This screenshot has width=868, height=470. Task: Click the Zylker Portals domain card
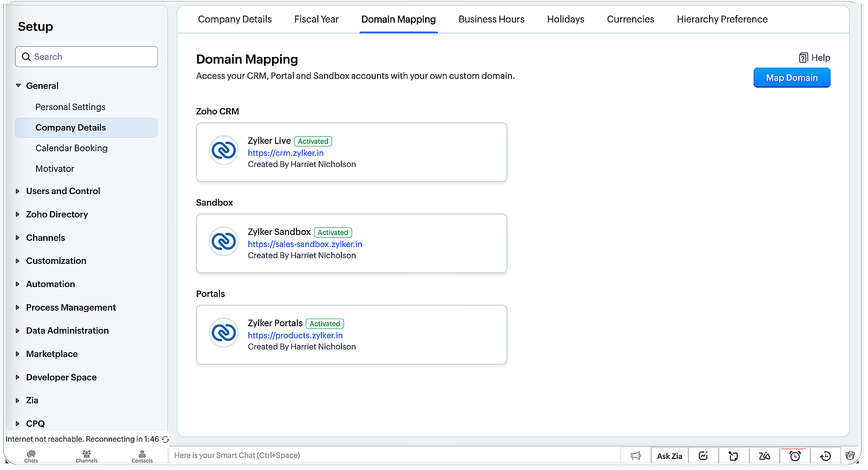coord(352,335)
